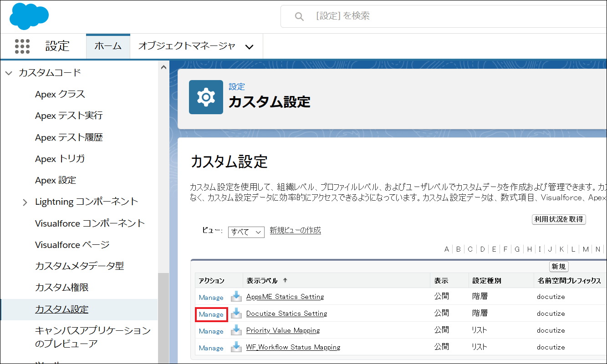Filter list by letter M

(586, 249)
